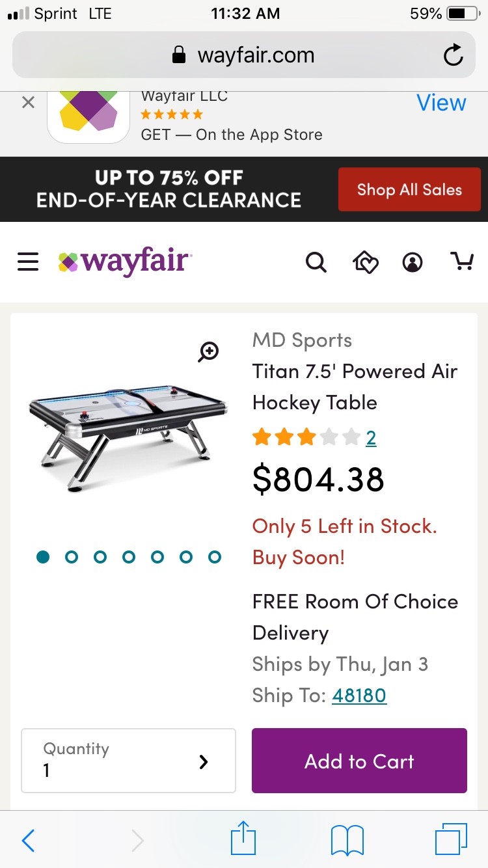Add the hockey table to cart
Viewport: 488px width, 868px height.
click(359, 760)
